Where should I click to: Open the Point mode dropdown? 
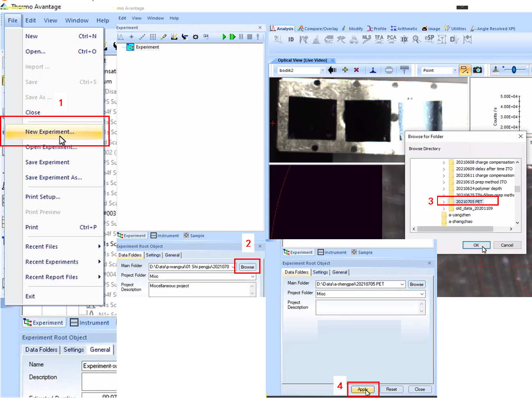pyautogui.click(x=455, y=71)
